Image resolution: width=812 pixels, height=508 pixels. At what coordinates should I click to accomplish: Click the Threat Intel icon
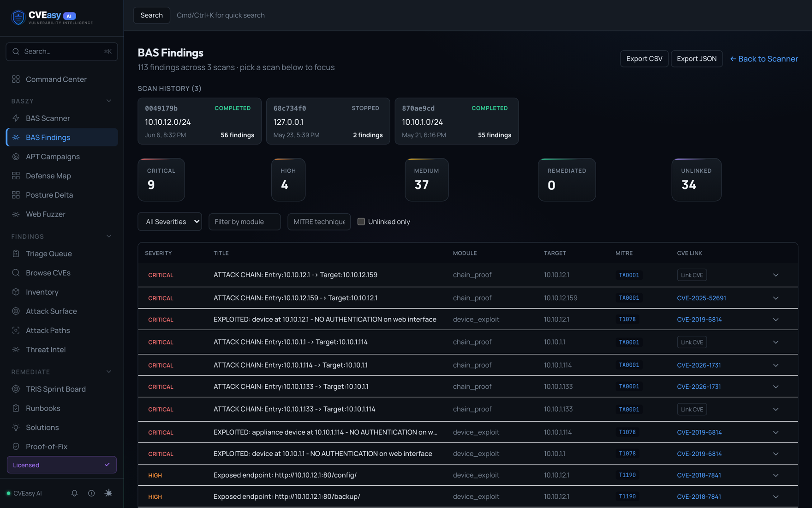click(x=16, y=350)
